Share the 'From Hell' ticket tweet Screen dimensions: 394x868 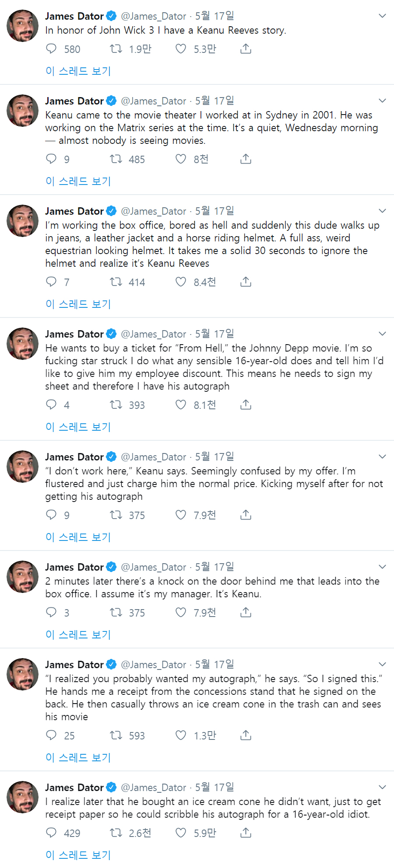[x=246, y=404]
